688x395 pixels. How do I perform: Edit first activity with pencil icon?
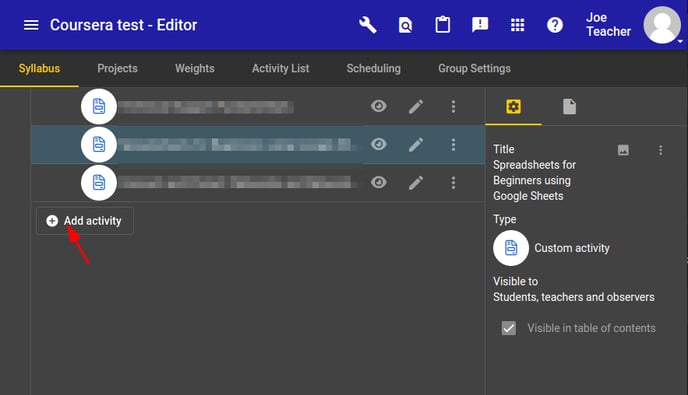point(416,107)
